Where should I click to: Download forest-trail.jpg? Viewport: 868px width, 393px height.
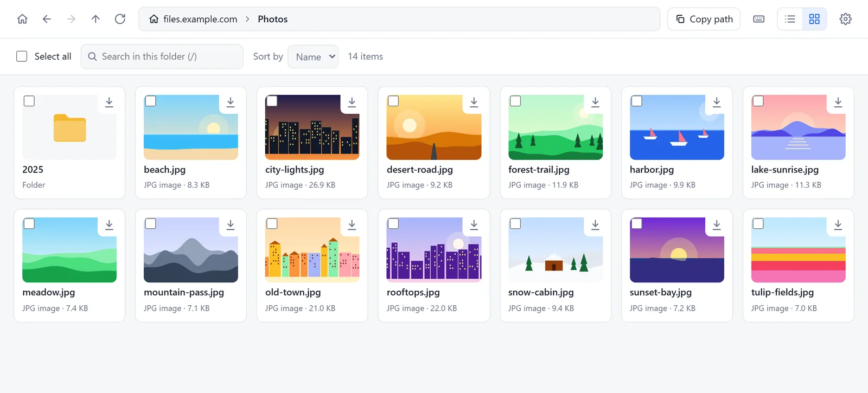tap(595, 102)
